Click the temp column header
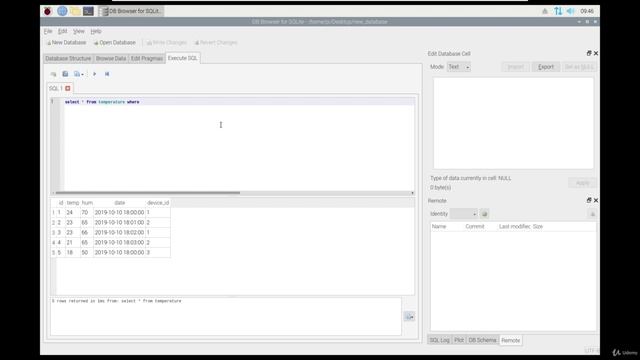640x360 pixels. pos(73,203)
